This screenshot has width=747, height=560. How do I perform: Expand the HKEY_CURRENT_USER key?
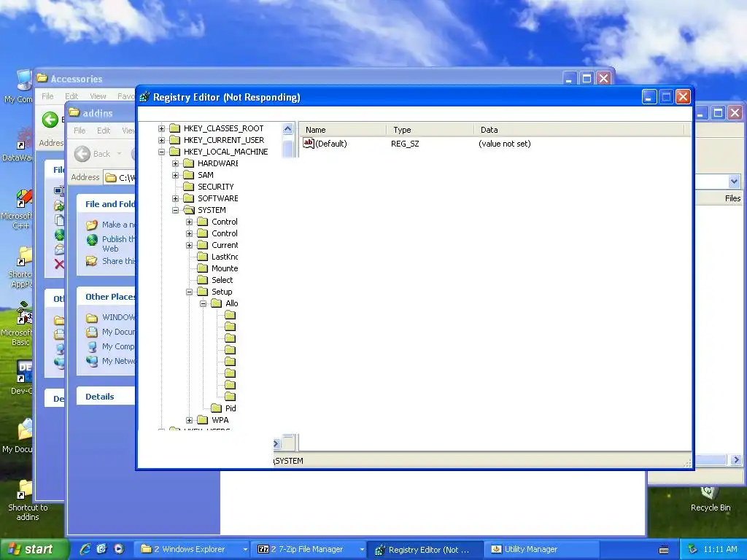pos(161,140)
